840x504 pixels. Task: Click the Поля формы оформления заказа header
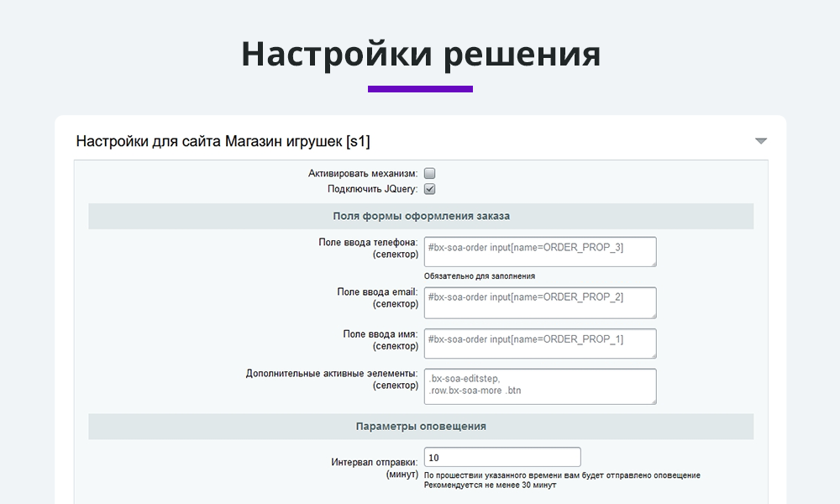click(x=420, y=216)
